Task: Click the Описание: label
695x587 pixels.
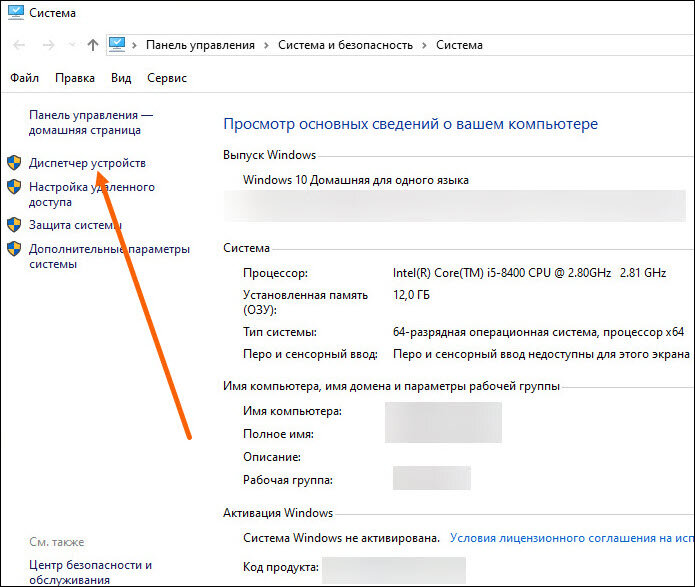Action: point(272,457)
